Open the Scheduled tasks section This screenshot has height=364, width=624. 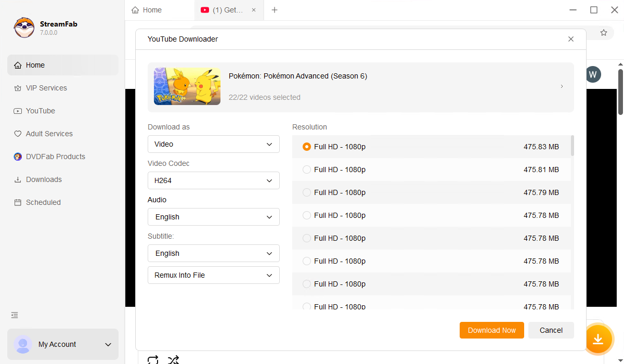43,202
